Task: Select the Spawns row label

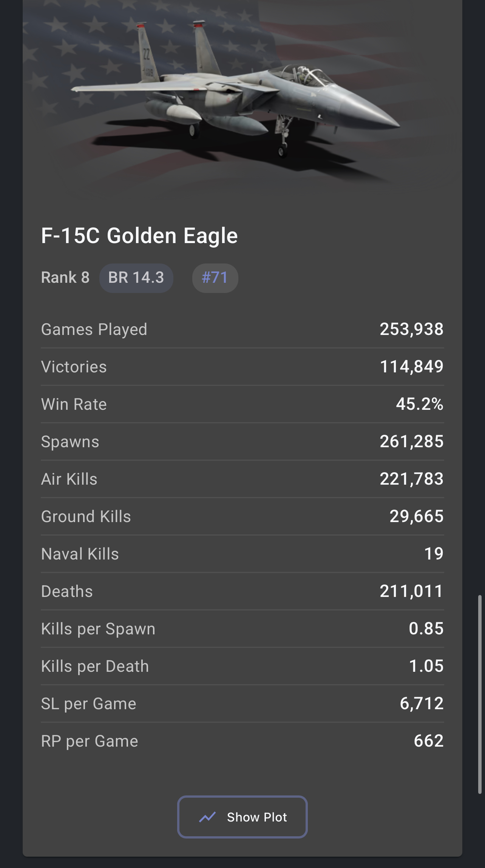Action: point(70,442)
